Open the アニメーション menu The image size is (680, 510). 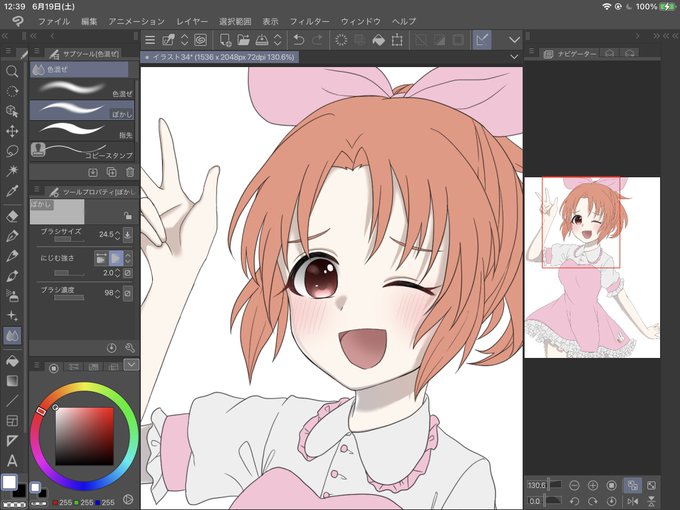[137, 21]
